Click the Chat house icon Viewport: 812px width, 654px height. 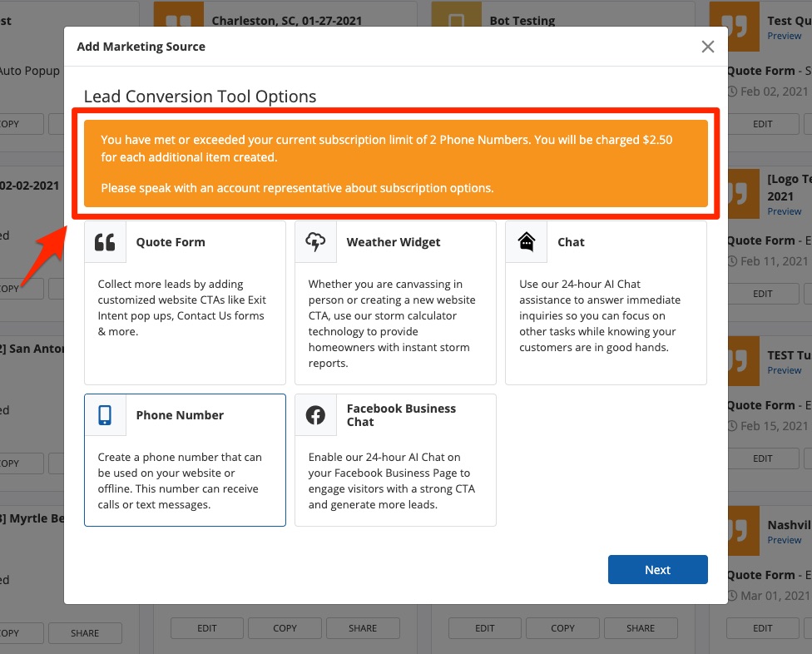pyautogui.click(x=526, y=242)
